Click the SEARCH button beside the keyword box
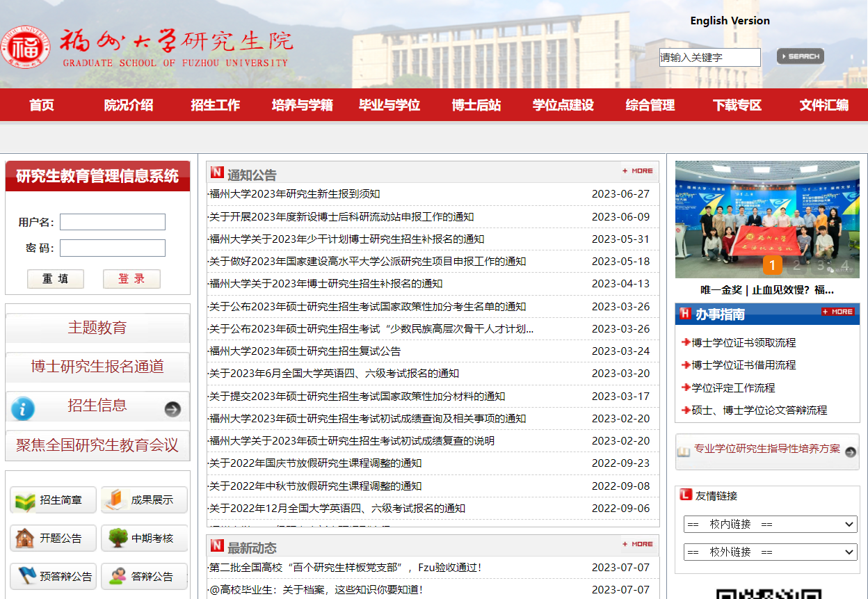 coord(800,56)
